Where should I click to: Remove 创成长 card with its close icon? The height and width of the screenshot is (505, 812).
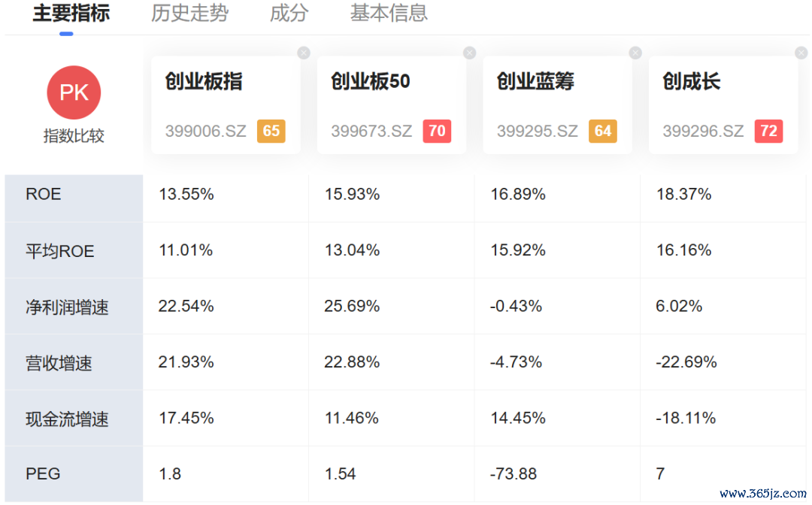(801, 53)
